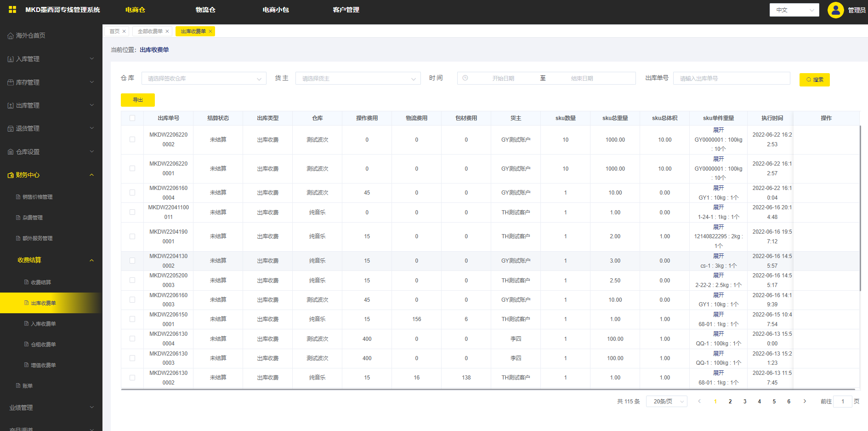The image size is (868, 431).
Task: Click the clock icon in date range field
Action: [465, 78]
